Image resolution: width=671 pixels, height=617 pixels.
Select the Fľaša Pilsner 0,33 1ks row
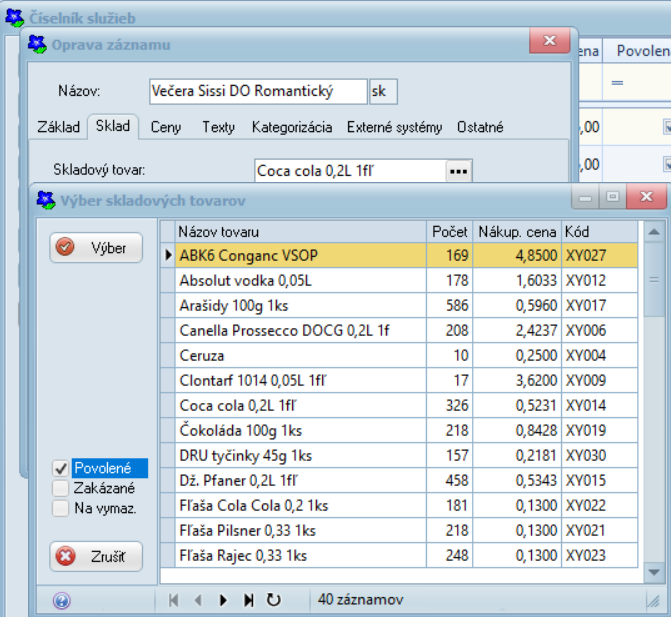[399, 530]
